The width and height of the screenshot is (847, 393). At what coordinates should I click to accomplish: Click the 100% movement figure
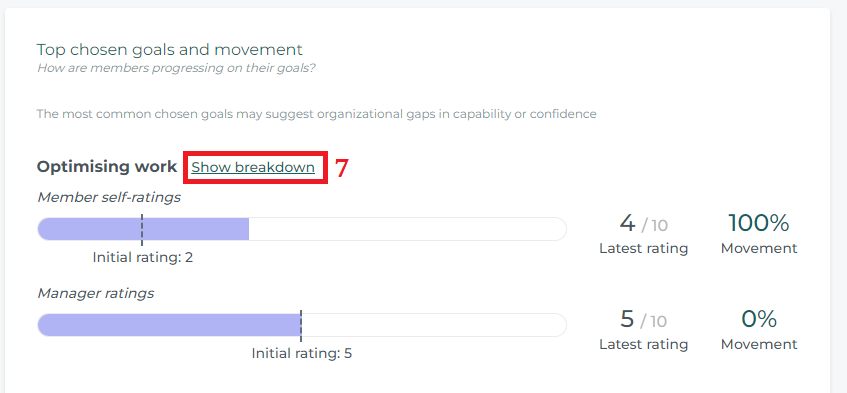758,223
